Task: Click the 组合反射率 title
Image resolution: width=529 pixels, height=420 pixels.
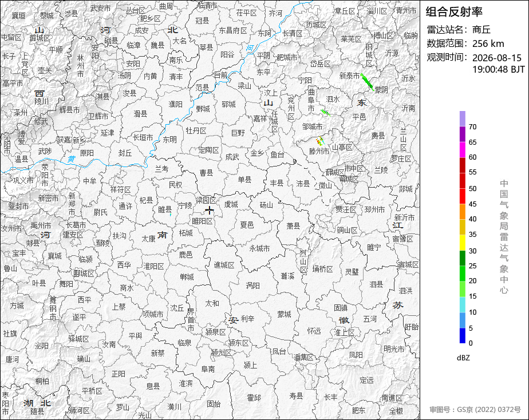Action: (454, 12)
